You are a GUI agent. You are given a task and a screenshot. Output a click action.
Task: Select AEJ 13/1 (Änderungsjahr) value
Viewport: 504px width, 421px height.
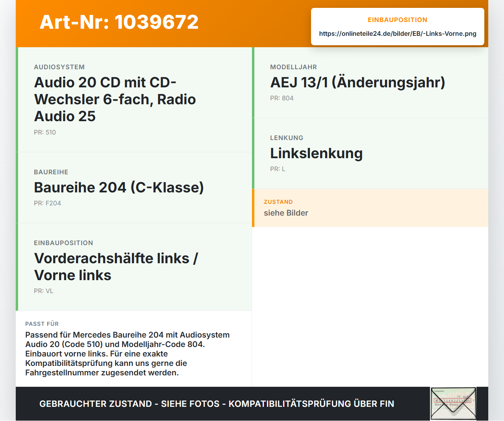(x=358, y=82)
